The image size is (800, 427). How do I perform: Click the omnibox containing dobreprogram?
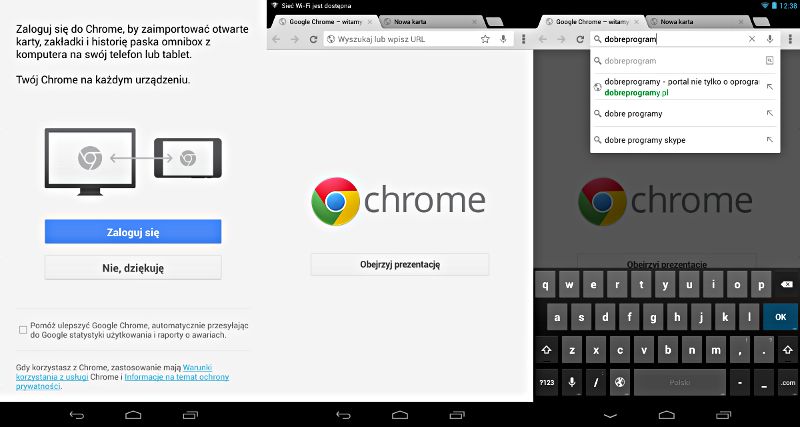pos(669,39)
